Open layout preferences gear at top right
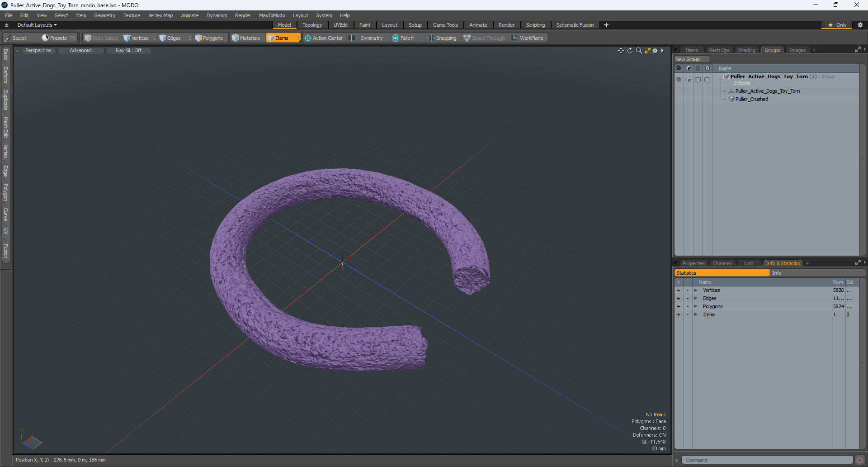The height and width of the screenshot is (467, 868). coord(860,25)
